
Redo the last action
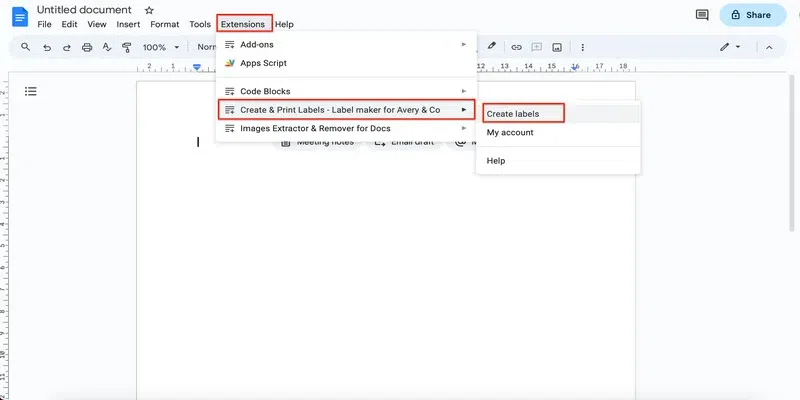(67, 47)
